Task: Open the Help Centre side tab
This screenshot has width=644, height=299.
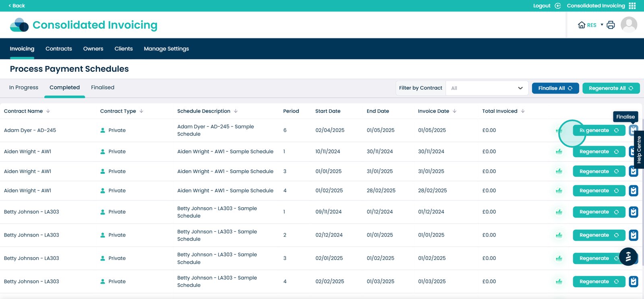Action: click(639, 149)
